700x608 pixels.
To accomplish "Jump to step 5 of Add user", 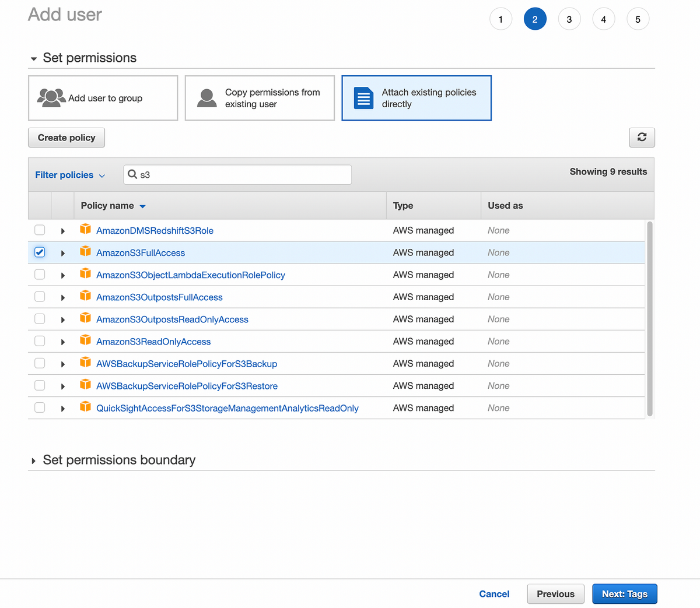I will pos(638,19).
